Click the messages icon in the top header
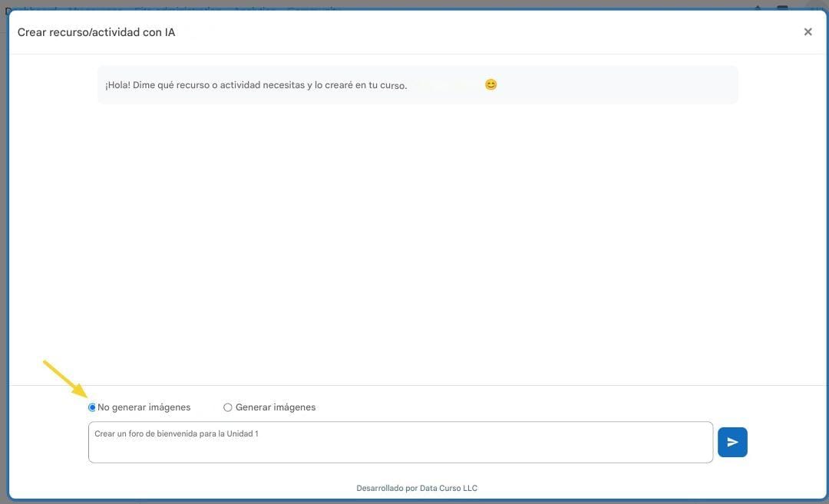The height and width of the screenshot is (504, 829). pyautogui.click(x=782, y=8)
